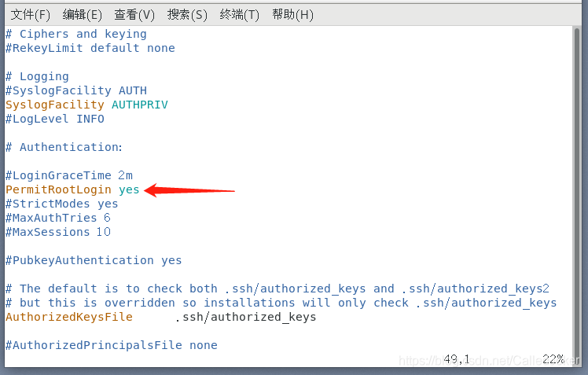This screenshot has height=375, width=588.
Task: Click the PermitRootLogin keyword
Action: click(x=58, y=189)
